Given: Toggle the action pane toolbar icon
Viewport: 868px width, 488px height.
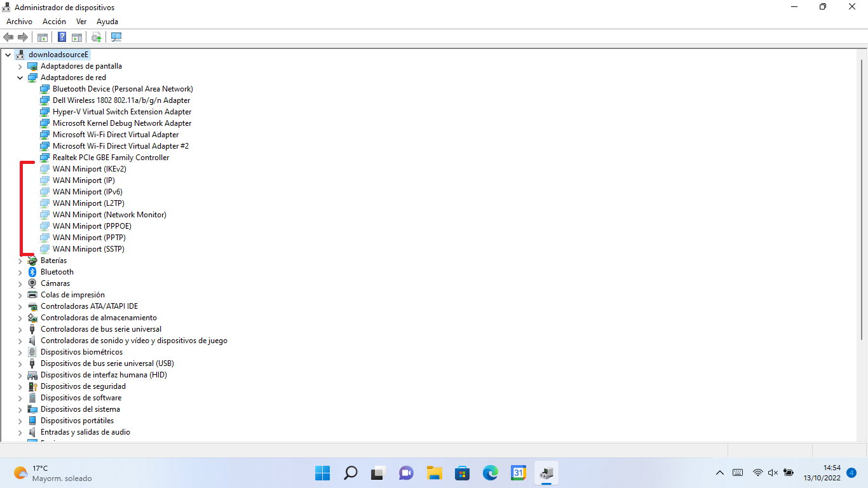Looking at the screenshot, I should pyautogui.click(x=77, y=37).
